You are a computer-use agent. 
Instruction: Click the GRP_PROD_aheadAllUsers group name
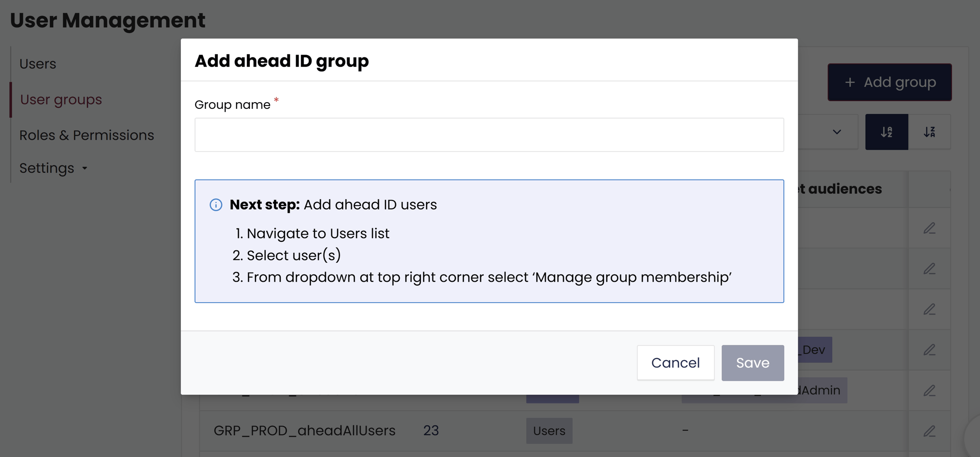pos(304,431)
